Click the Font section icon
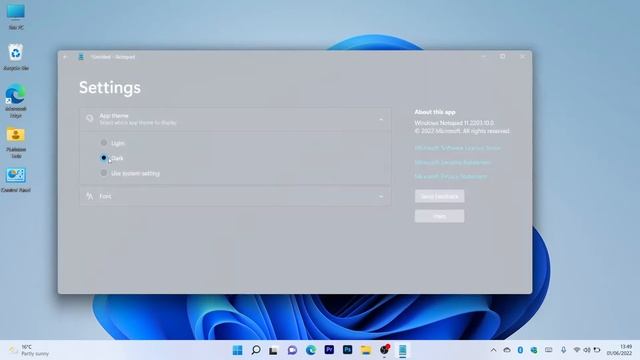This screenshot has height=360, width=640. tap(90, 196)
